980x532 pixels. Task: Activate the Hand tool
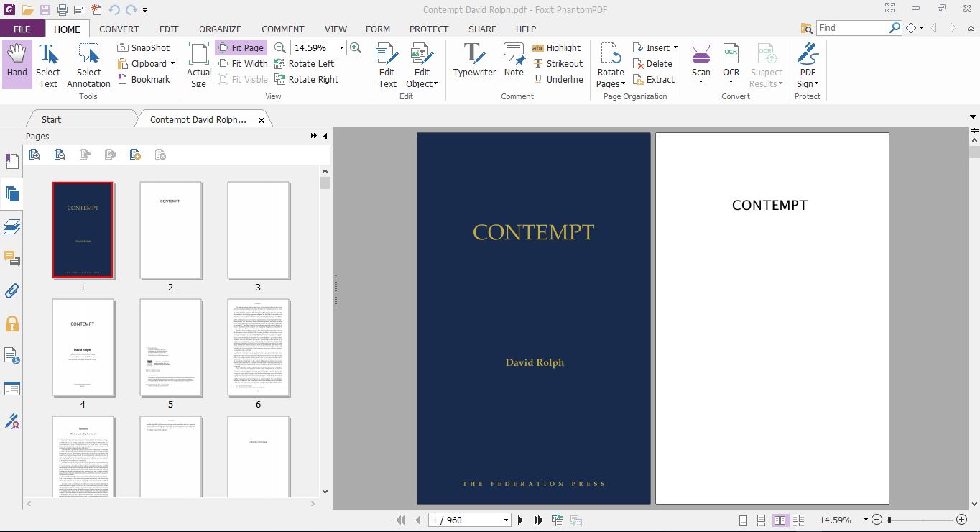click(x=17, y=64)
